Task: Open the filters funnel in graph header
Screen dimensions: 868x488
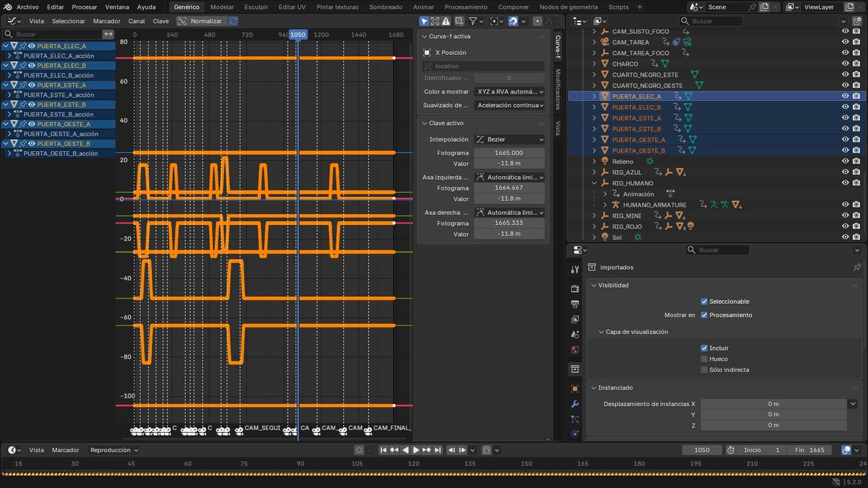Action: point(475,21)
